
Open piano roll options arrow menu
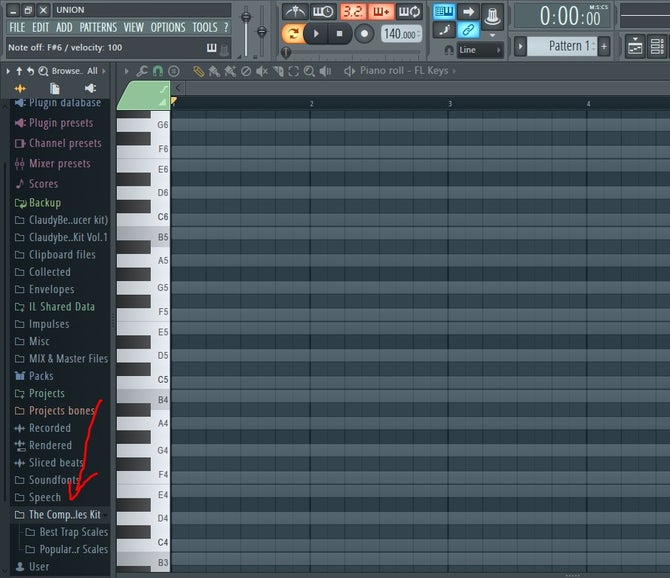point(126,71)
